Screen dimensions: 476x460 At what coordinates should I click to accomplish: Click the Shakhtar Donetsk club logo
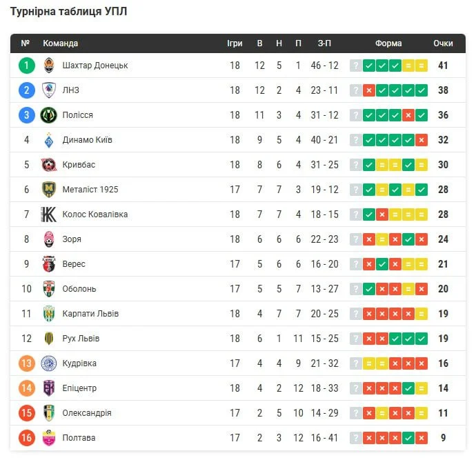pos(48,66)
